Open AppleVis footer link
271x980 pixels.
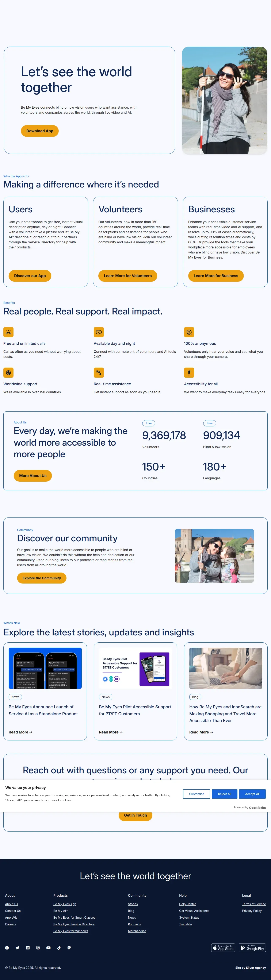click(11, 918)
